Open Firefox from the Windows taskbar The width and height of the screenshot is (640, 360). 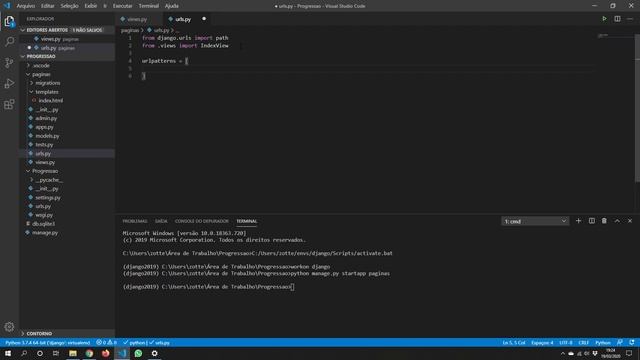coord(105,353)
